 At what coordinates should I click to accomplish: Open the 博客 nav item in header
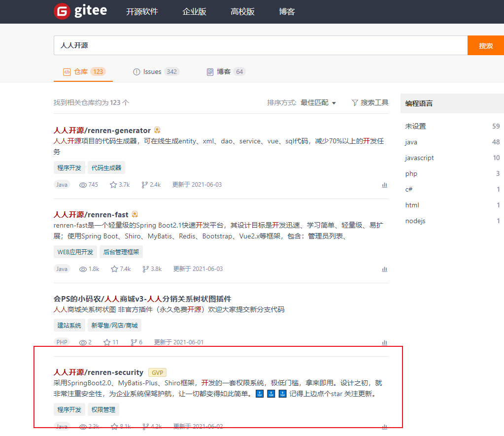tap(287, 12)
